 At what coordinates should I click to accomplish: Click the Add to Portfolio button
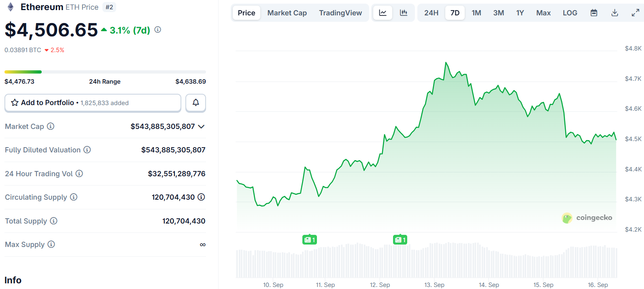93,103
